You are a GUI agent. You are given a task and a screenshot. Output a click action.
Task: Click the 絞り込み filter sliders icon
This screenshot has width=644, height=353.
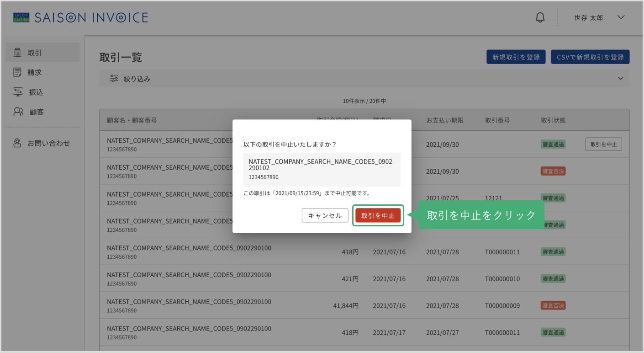click(x=114, y=79)
